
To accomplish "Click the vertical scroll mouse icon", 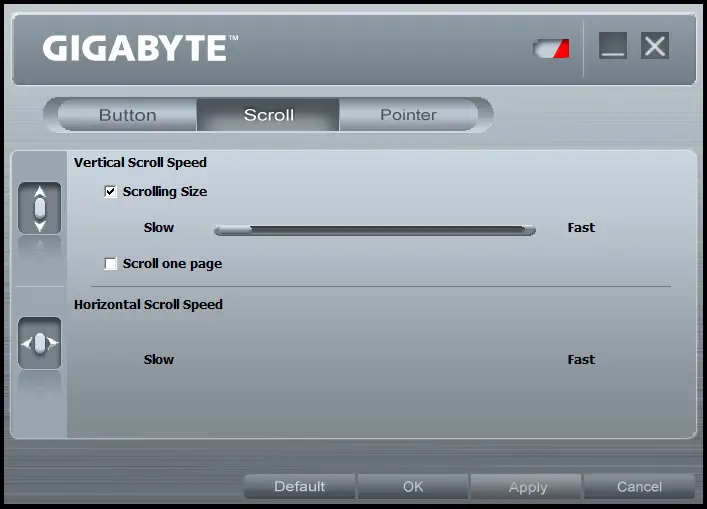I will point(40,208).
